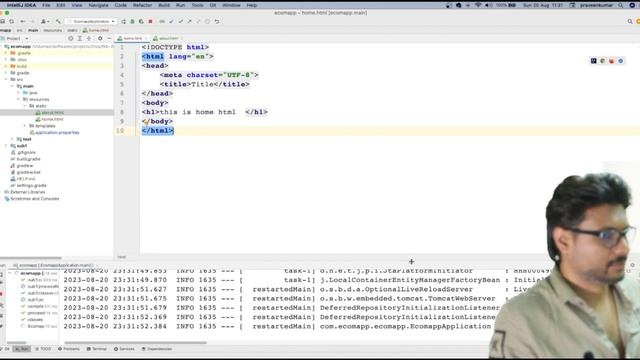Click the red Stop button in toolbar
640x360 pixels.
coord(150,21)
